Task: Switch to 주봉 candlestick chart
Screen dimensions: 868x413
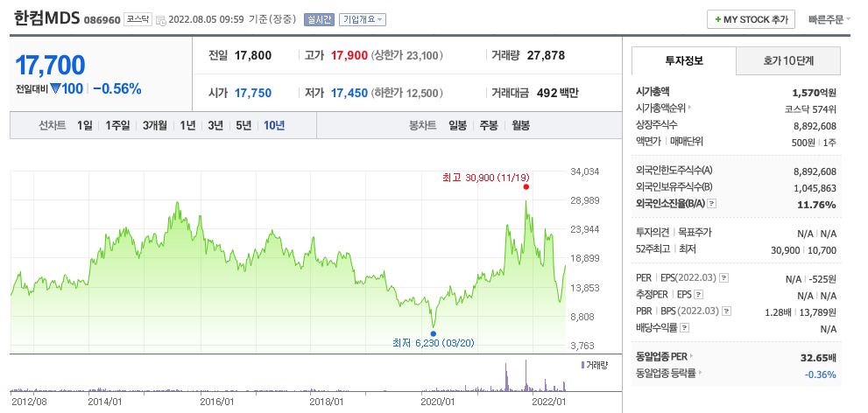Action: point(488,125)
